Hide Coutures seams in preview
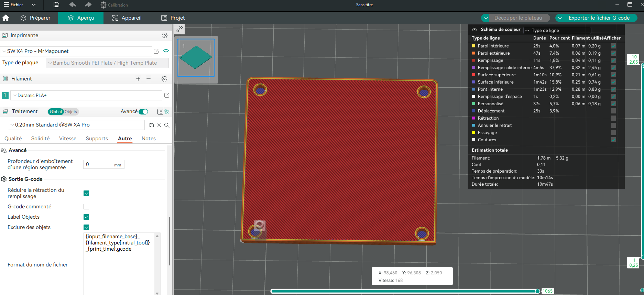Screen dimensions: 644x295 coord(613,140)
